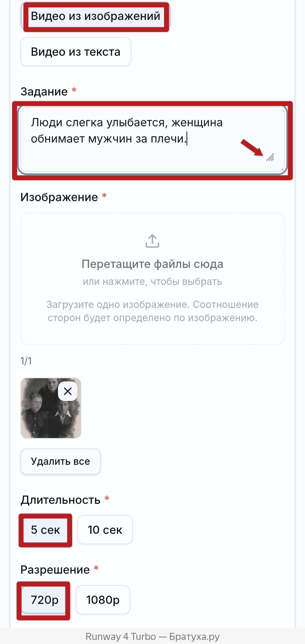Screen dimensions: 305x644
Task: Click the Удалить все button
Action: [x=60, y=461]
